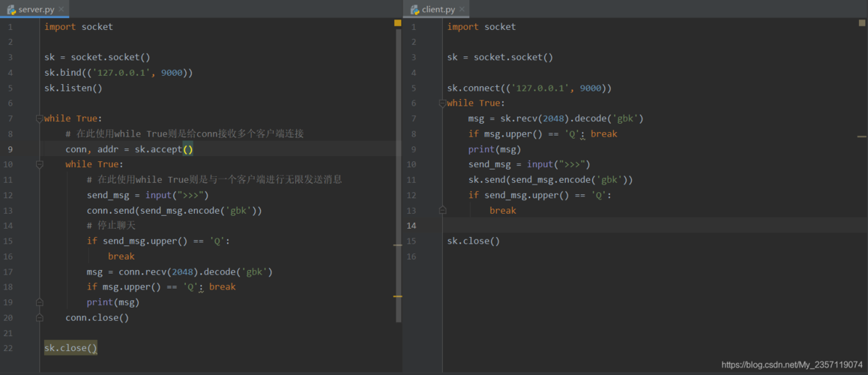Close the server.py tab

pos(61,10)
